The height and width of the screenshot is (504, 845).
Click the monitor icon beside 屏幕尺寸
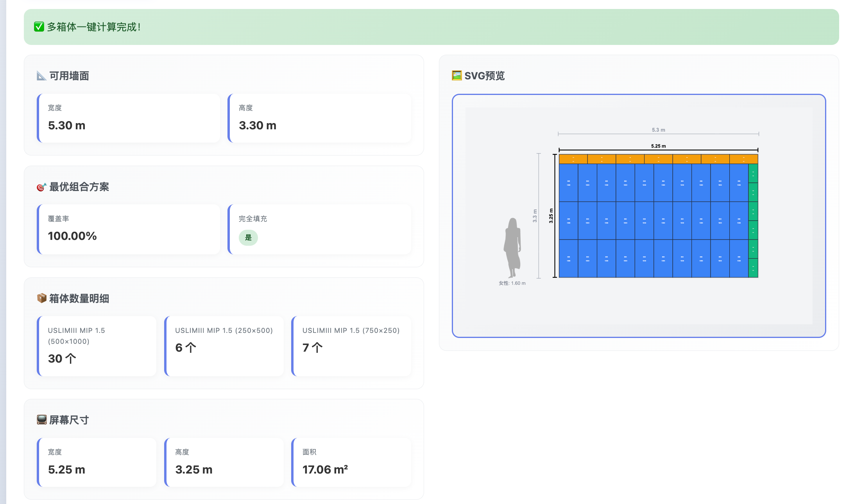[x=41, y=420]
